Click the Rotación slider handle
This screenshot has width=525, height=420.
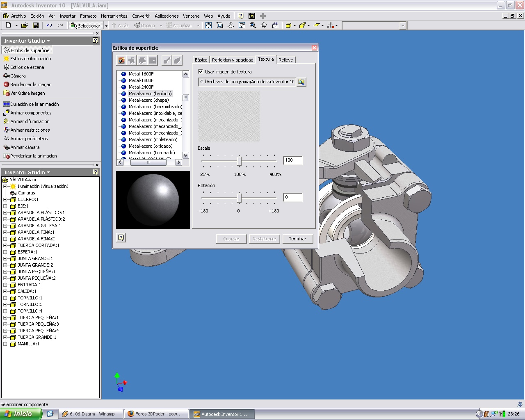pos(239,199)
